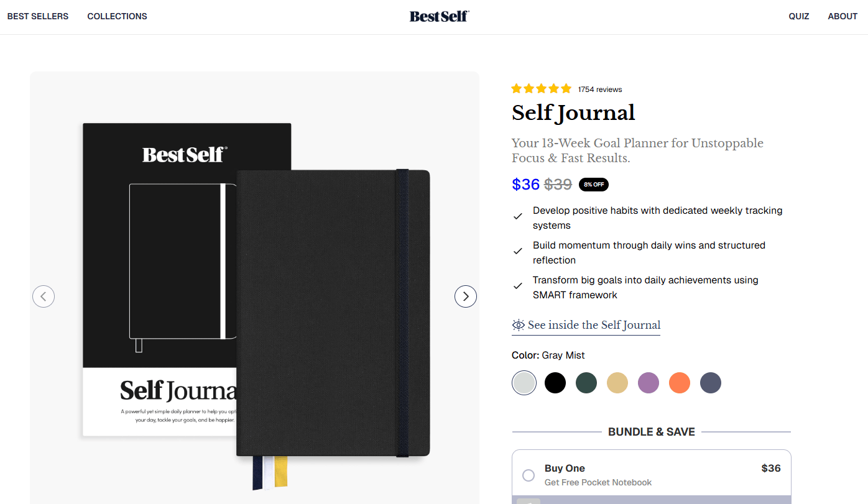Image resolution: width=868 pixels, height=504 pixels.
Task: Select the Buy One radio option
Action: [529, 475]
